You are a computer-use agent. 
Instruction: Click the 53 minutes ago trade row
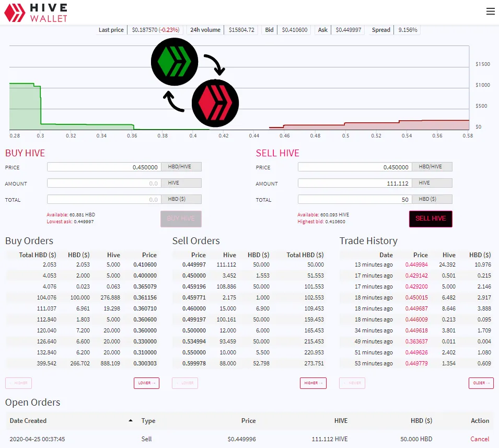(x=416, y=363)
